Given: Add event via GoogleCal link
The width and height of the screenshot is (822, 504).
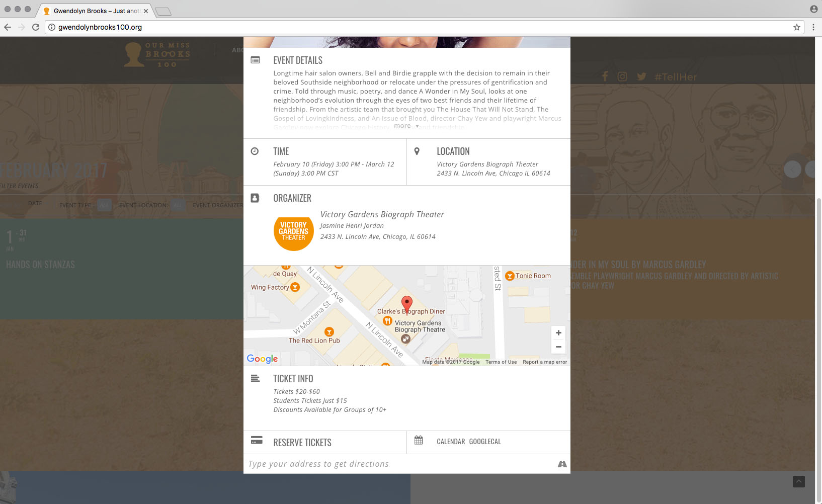Looking at the screenshot, I should coord(484,442).
